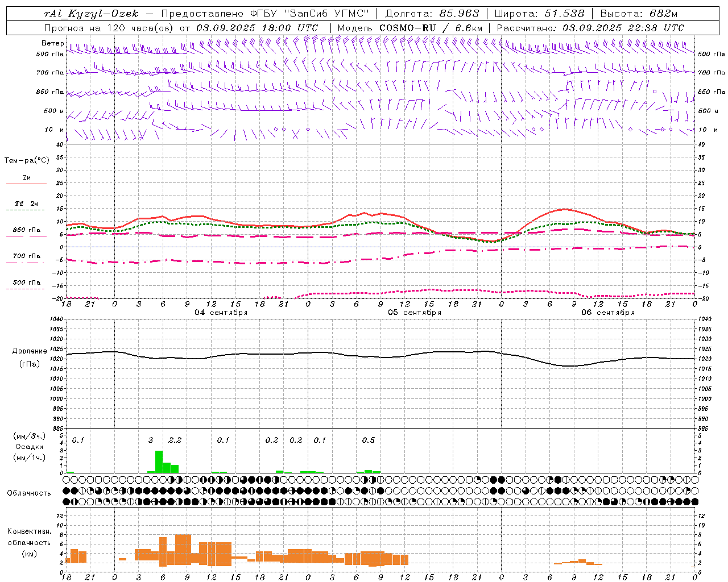728x582 pixels.
Task: Click the precipitation value 2.2
Action: point(175,440)
